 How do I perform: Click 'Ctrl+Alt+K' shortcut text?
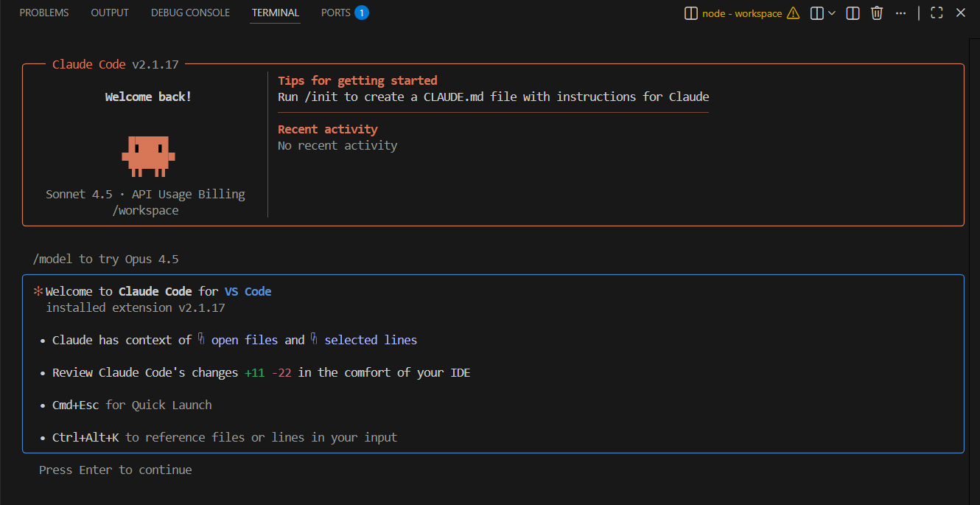[85, 437]
